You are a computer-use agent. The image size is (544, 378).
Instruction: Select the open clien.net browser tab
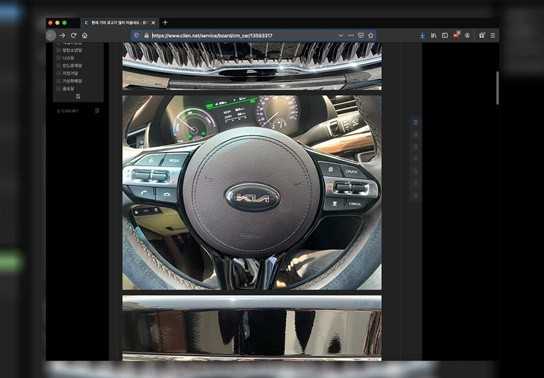[119, 23]
